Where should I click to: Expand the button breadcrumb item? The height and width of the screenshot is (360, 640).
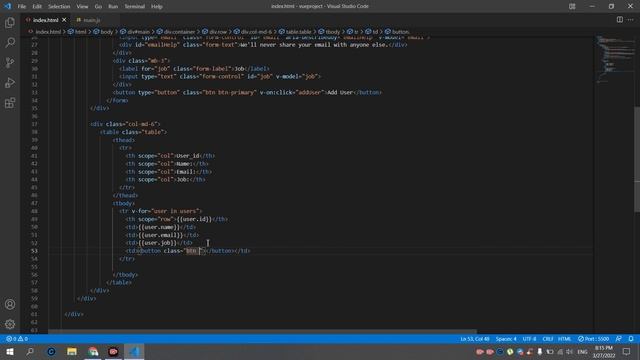click(x=400, y=32)
